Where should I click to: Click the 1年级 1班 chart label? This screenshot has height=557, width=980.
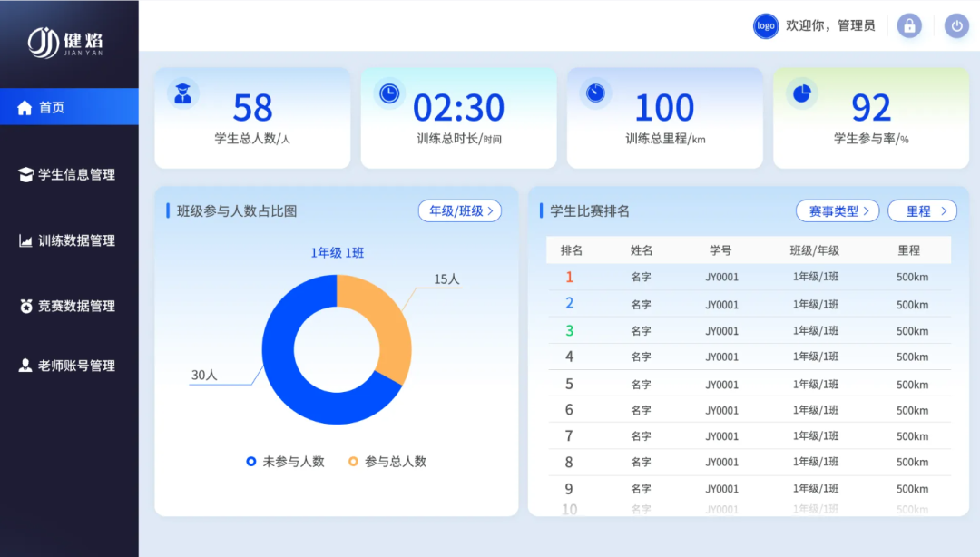pyautogui.click(x=338, y=252)
